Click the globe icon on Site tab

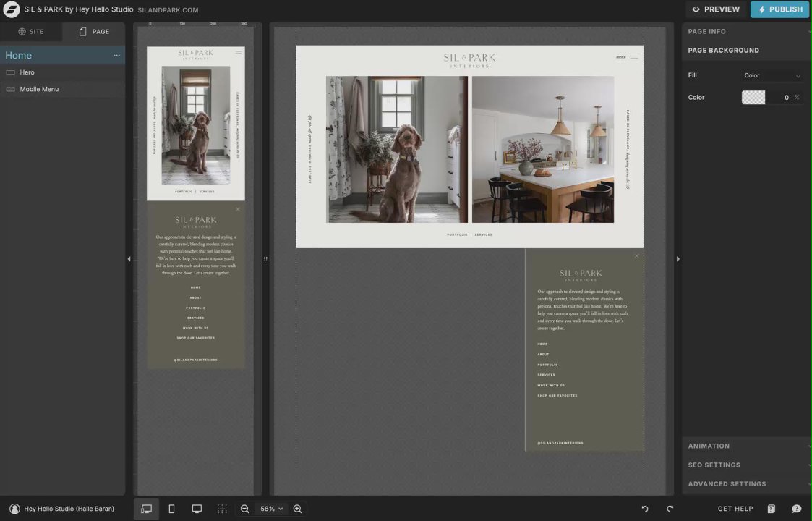[x=22, y=32]
